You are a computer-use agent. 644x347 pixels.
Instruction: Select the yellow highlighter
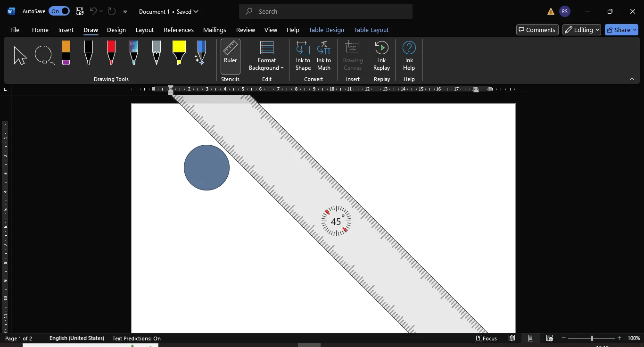(179, 53)
